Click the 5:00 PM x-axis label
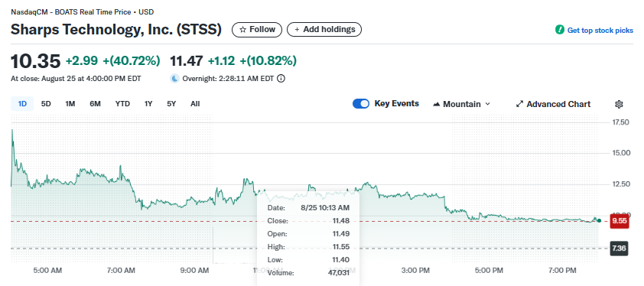644x286 pixels. point(490,271)
